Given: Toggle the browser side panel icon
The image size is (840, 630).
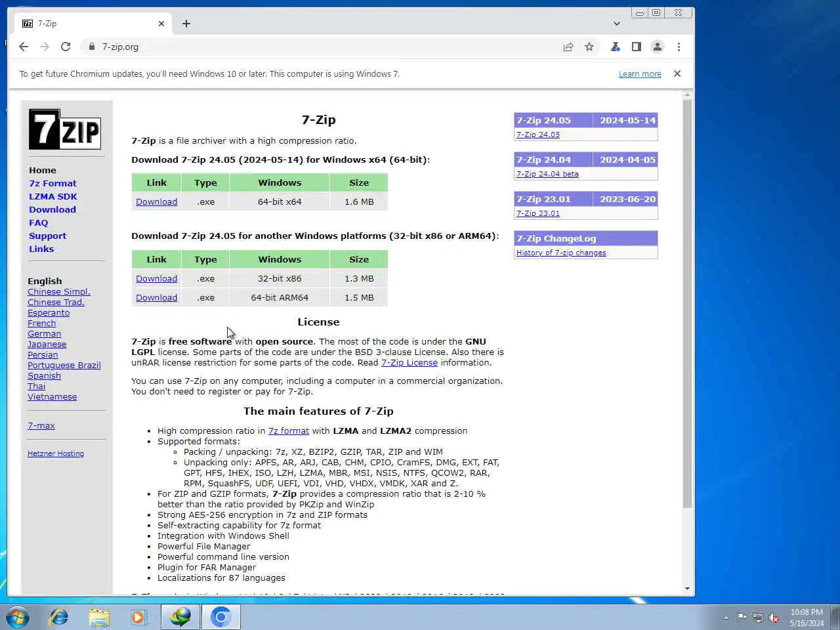Looking at the screenshot, I should click(x=636, y=47).
